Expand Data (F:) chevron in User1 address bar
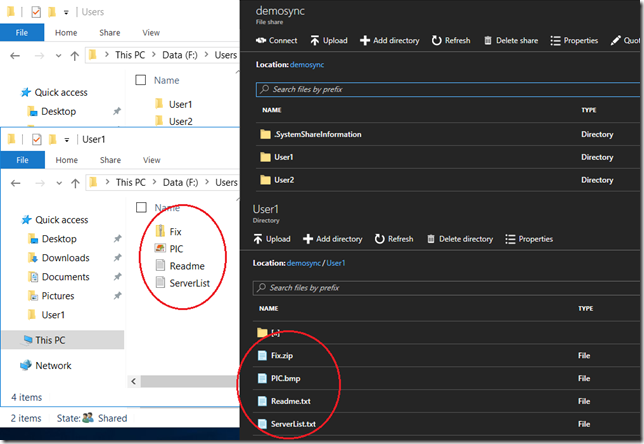The width and height of the screenshot is (644, 444). pyautogui.click(x=207, y=182)
